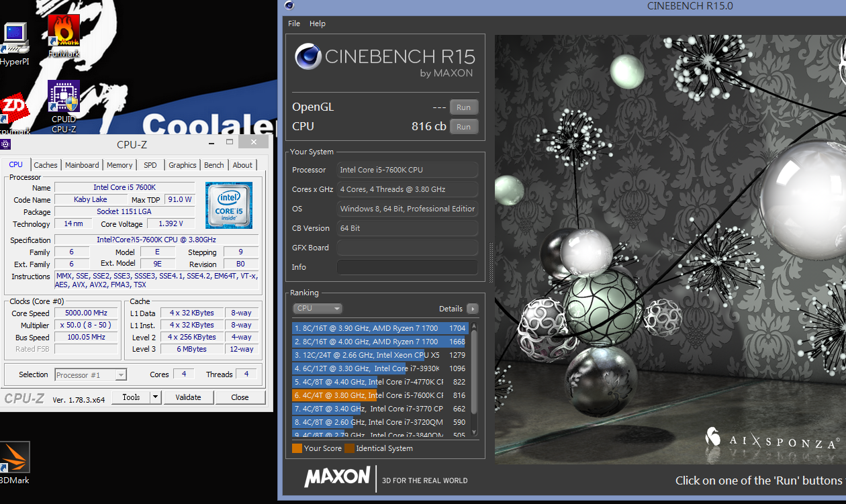The width and height of the screenshot is (846, 504).
Task: Run the CPU benchmark
Action: pos(464,126)
